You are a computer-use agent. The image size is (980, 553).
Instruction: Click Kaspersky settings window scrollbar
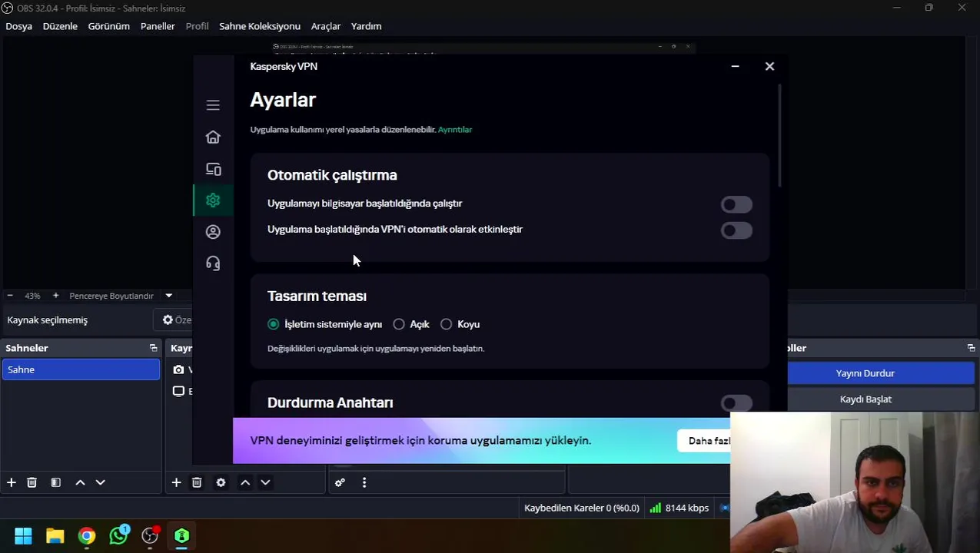(779, 134)
